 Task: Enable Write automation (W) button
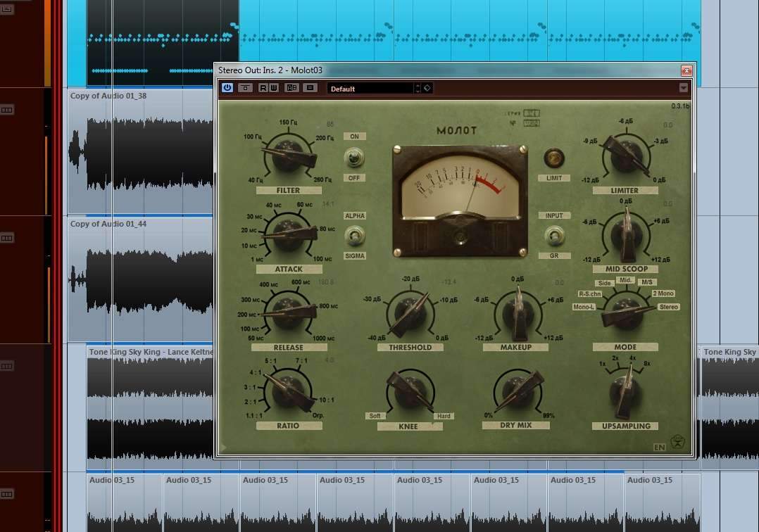[273, 87]
